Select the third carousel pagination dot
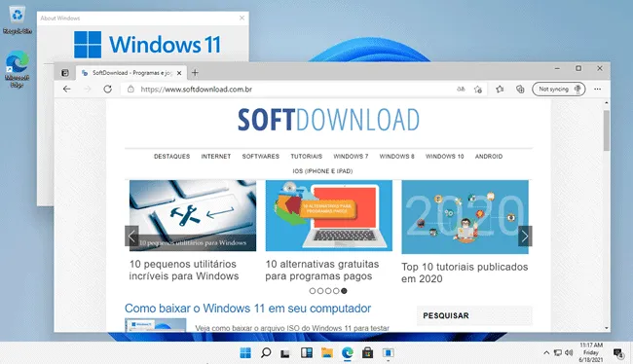633x364 pixels. click(328, 291)
